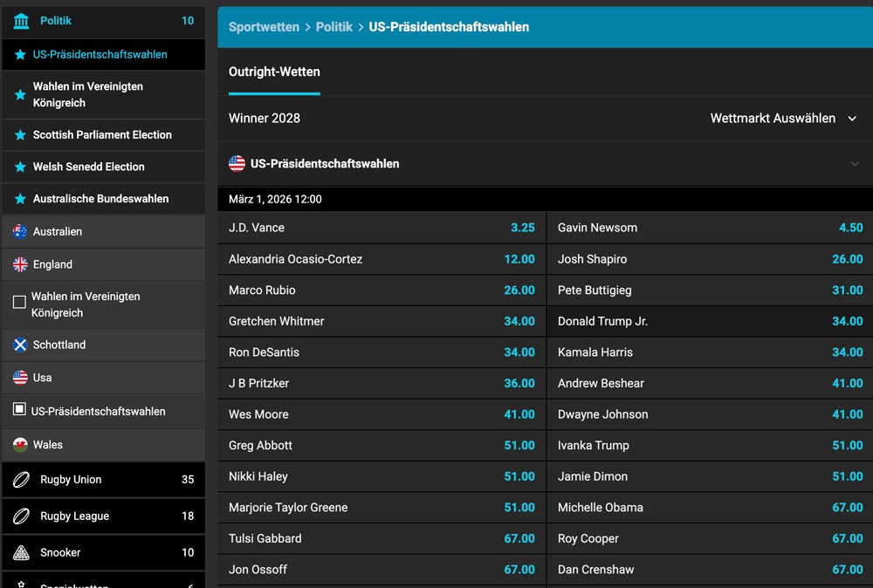The image size is (873, 588).
Task: Click the Politik breadcrumb link
Action: point(333,27)
